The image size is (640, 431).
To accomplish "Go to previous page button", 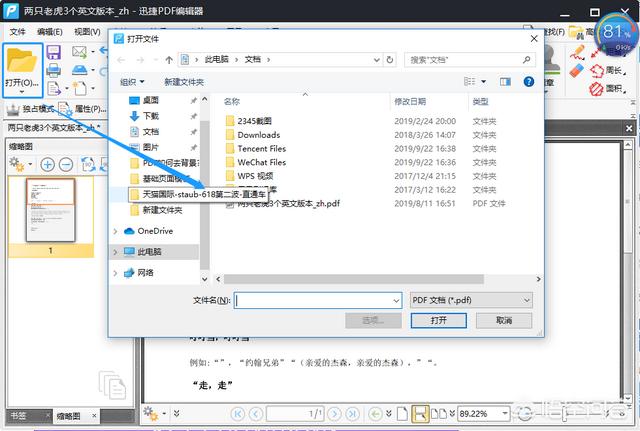I will [256, 414].
